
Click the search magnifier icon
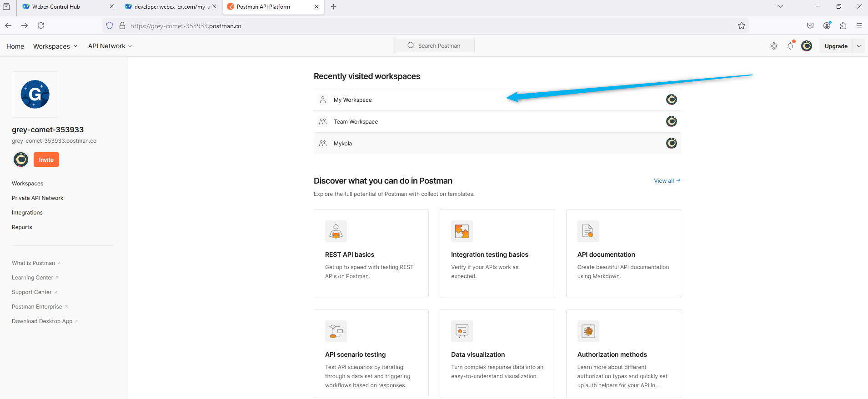411,45
